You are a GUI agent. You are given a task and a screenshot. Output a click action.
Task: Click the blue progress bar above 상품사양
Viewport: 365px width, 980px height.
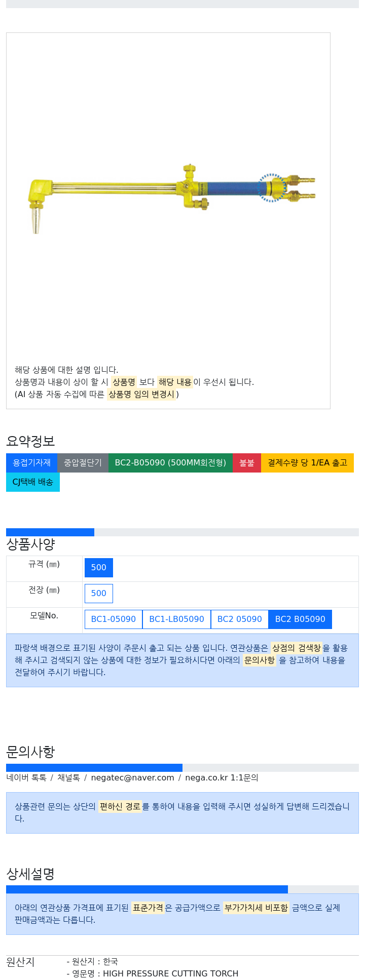click(x=182, y=532)
